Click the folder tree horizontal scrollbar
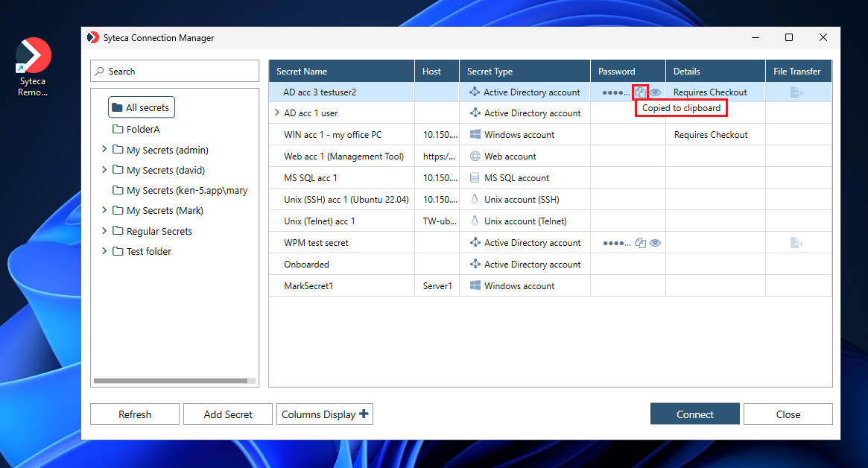868x468 pixels. 171,381
